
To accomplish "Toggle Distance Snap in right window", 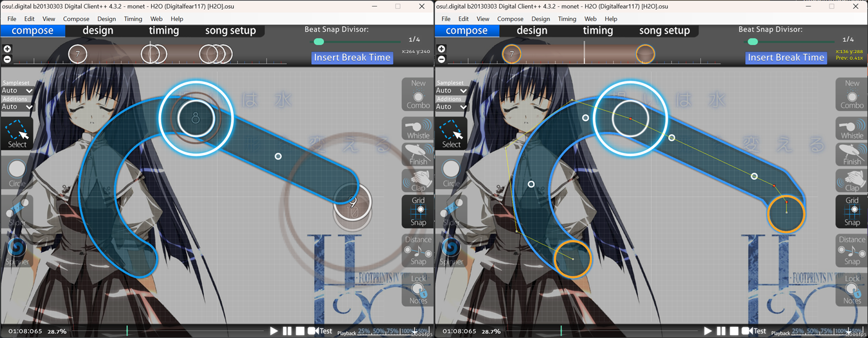I will 852,250.
